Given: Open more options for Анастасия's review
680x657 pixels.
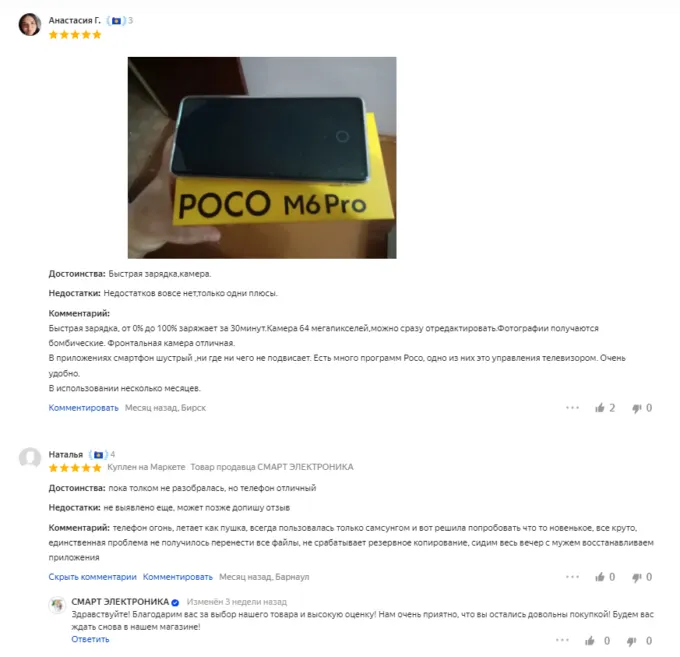Looking at the screenshot, I should coord(572,408).
